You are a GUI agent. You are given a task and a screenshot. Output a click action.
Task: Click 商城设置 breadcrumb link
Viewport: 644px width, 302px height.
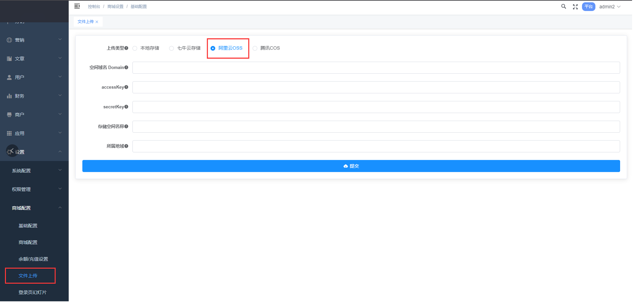(x=115, y=7)
